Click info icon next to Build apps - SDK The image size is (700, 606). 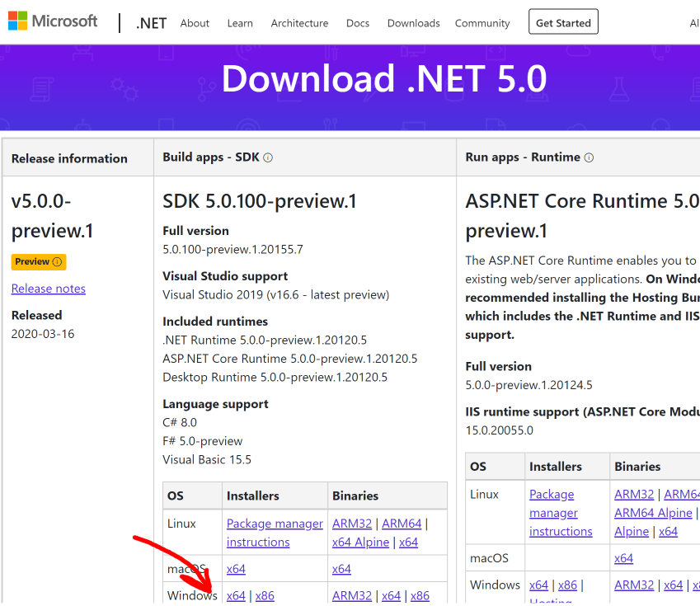(x=268, y=157)
